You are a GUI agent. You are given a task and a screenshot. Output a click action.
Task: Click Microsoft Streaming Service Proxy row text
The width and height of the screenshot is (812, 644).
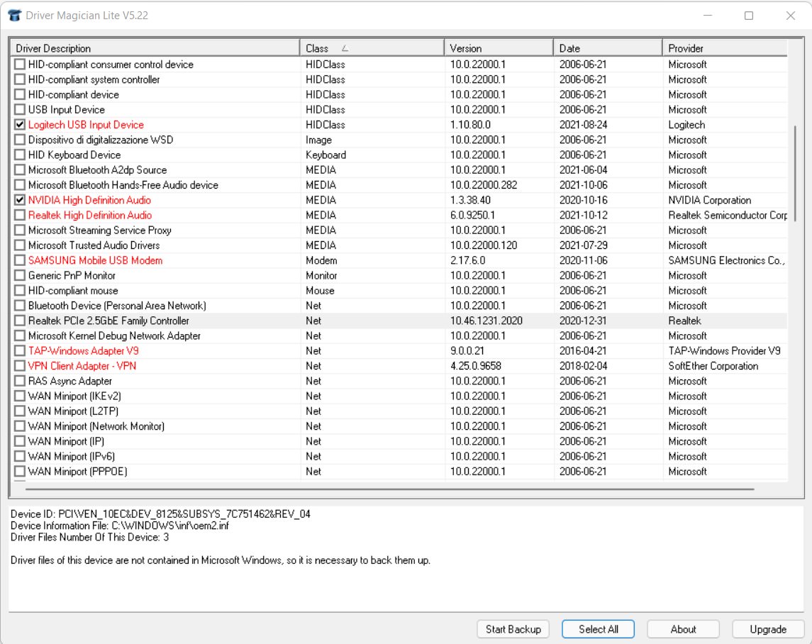click(99, 230)
